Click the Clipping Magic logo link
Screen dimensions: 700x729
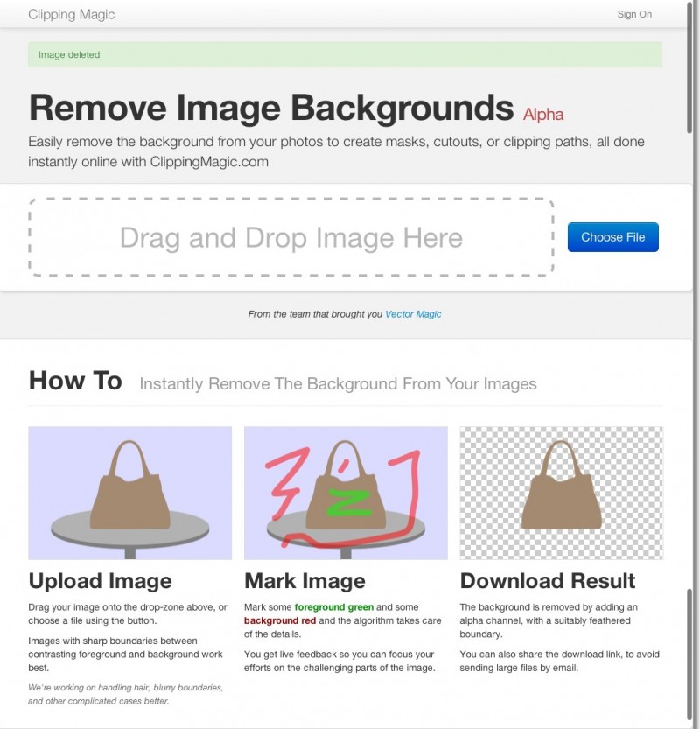click(71, 14)
